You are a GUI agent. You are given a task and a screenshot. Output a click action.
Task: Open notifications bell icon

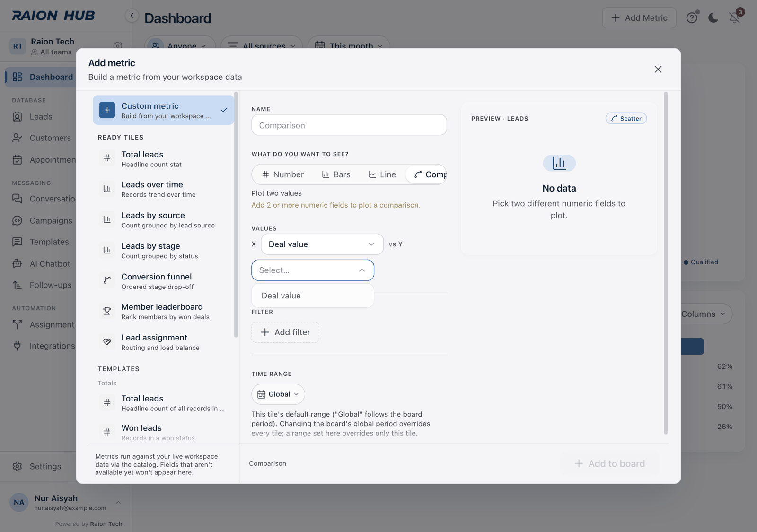[734, 18]
